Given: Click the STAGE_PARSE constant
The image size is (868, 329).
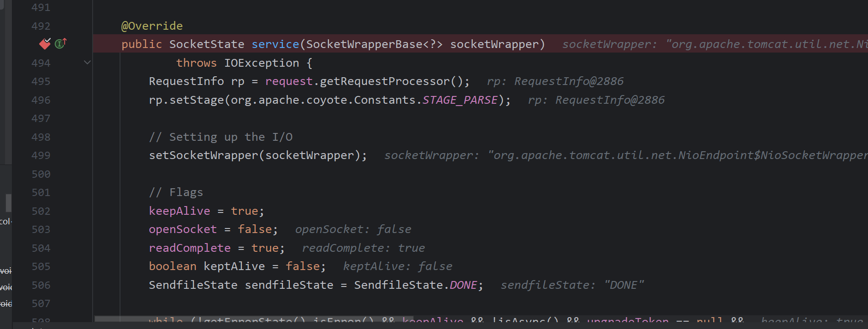Looking at the screenshot, I should click(460, 100).
